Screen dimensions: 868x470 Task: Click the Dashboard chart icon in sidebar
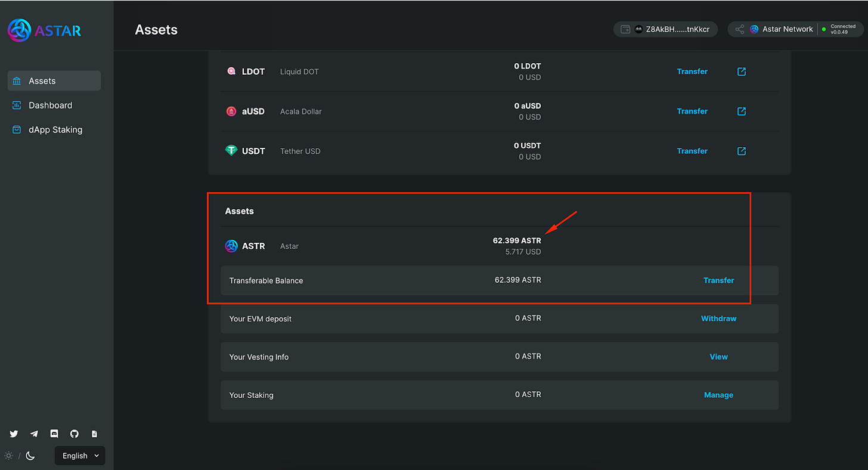pyautogui.click(x=17, y=105)
